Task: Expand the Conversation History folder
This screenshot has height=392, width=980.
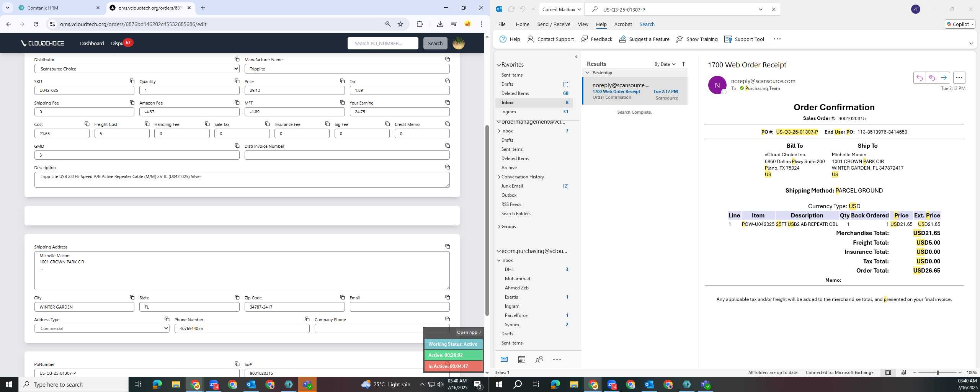Action: [x=499, y=177]
